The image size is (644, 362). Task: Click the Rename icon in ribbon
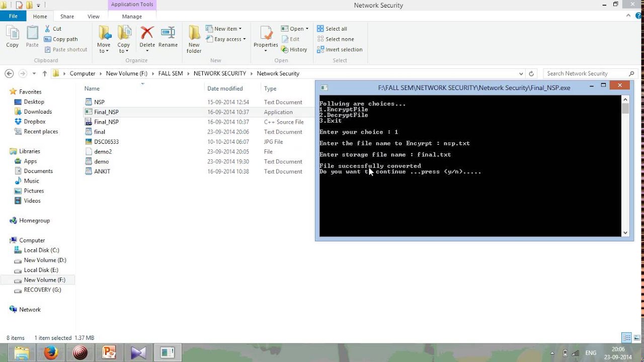pyautogui.click(x=168, y=39)
